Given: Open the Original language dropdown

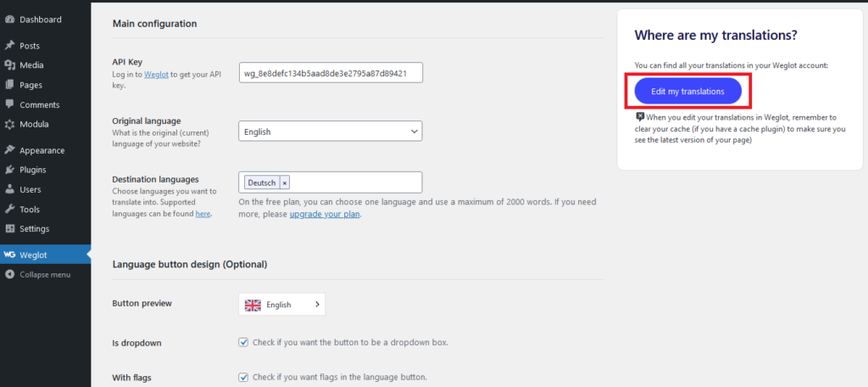Looking at the screenshot, I should point(330,132).
